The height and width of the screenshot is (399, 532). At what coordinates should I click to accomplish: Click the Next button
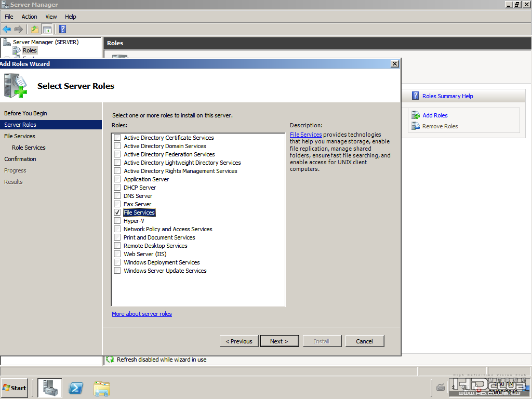280,341
